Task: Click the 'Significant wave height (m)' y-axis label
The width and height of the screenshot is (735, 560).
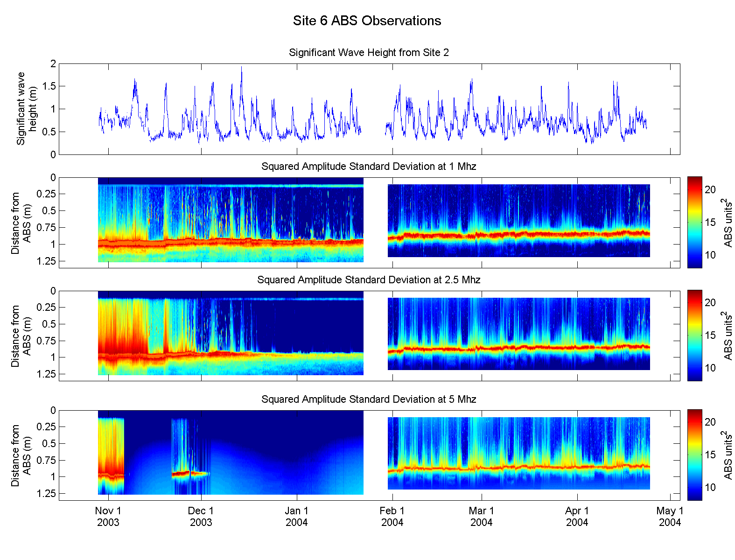Action: coord(27,109)
